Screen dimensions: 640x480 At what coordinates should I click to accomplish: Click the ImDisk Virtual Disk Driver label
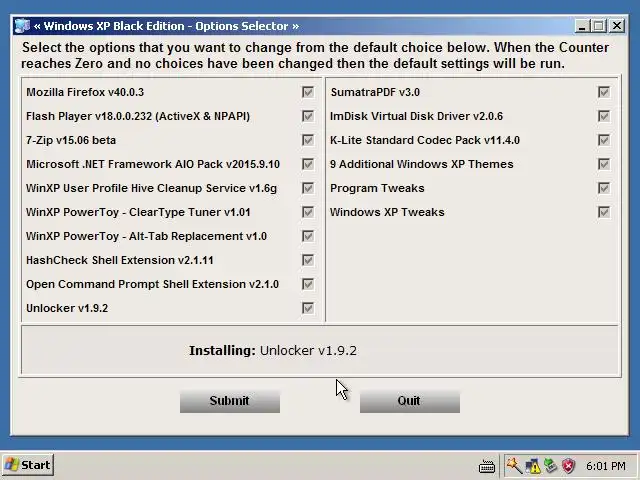(x=416, y=116)
